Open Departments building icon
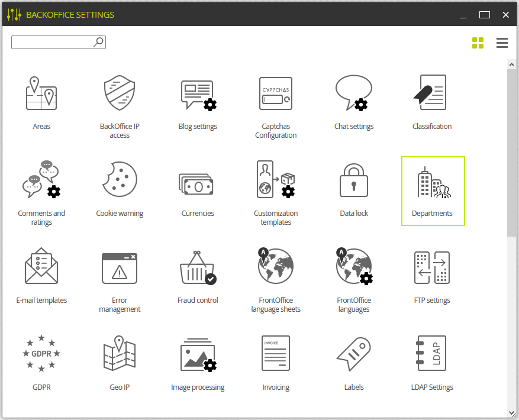The width and height of the screenshot is (519, 420). tap(434, 182)
